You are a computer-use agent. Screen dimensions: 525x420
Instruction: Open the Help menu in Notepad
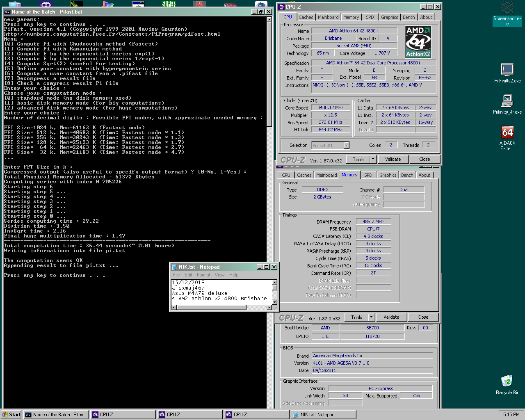pyautogui.click(x=234, y=275)
